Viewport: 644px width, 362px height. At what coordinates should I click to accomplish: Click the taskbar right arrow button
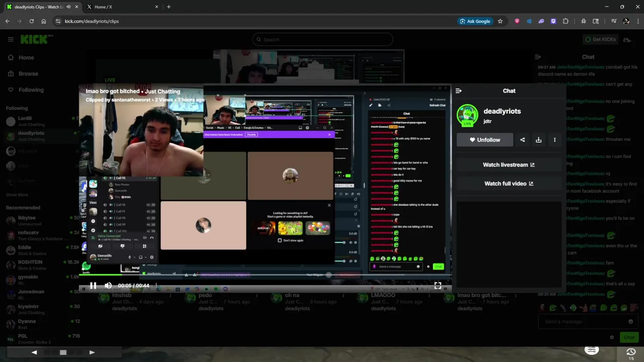92,352
